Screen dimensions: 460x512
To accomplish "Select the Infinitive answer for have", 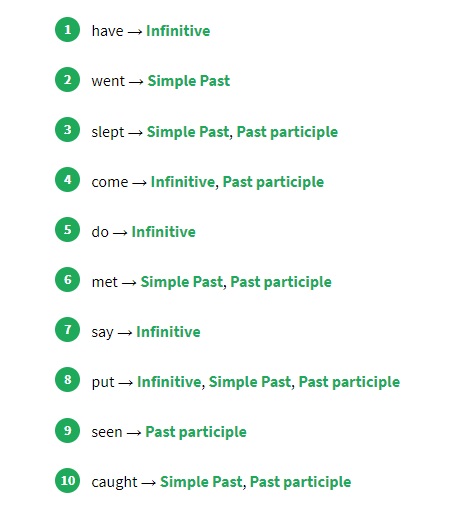I will [178, 31].
